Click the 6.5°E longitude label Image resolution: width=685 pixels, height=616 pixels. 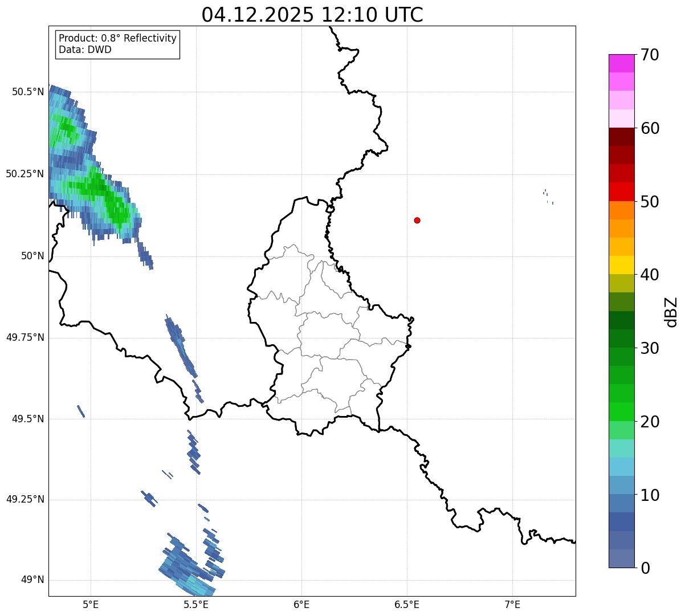click(x=407, y=605)
